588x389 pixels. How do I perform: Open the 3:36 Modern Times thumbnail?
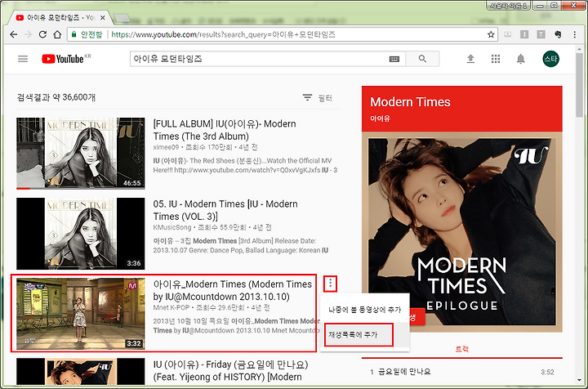click(x=80, y=234)
